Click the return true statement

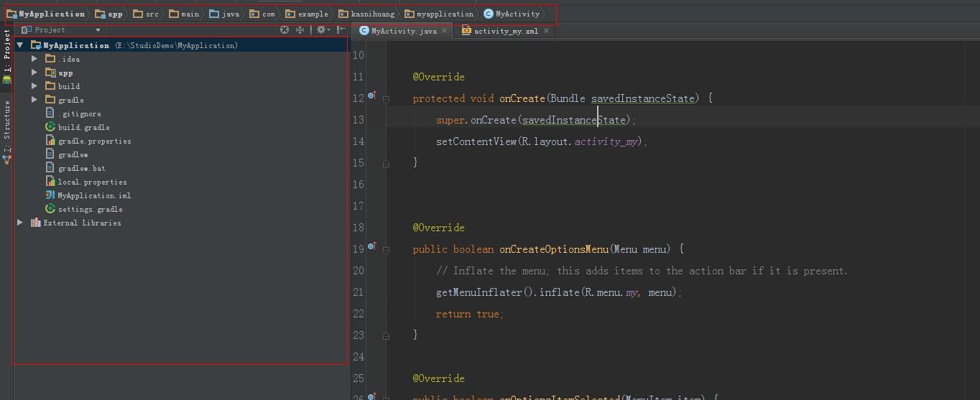click(x=470, y=314)
